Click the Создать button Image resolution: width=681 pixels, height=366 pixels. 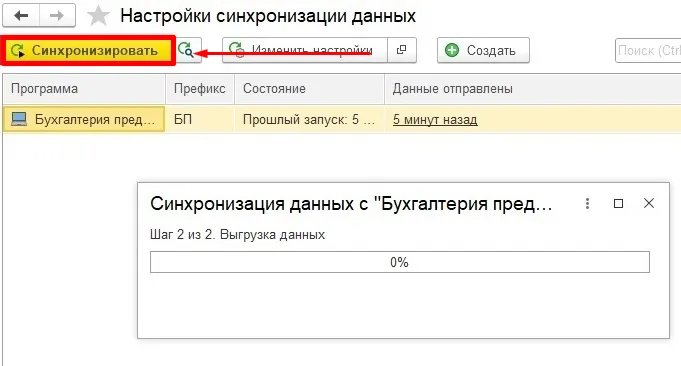(483, 50)
